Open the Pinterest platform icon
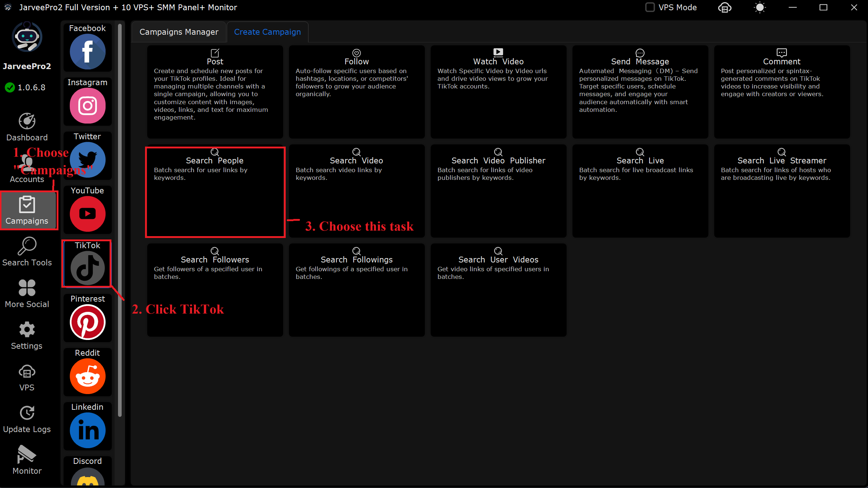Viewport: 868px width, 488px height. pos(88,322)
